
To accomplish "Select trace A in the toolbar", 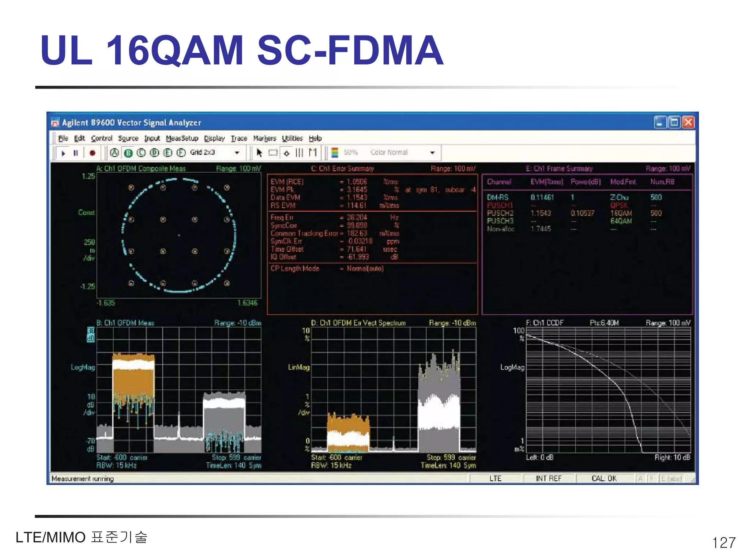I will [x=114, y=153].
